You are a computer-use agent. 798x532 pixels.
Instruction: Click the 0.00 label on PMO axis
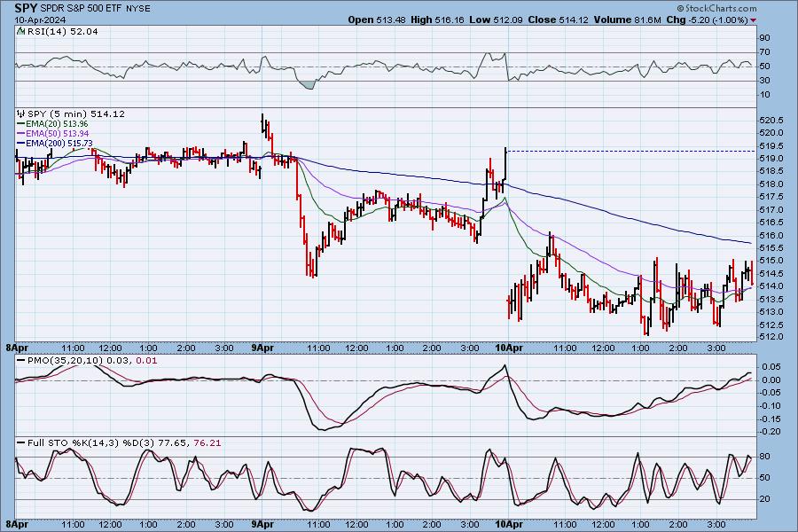click(x=771, y=380)
